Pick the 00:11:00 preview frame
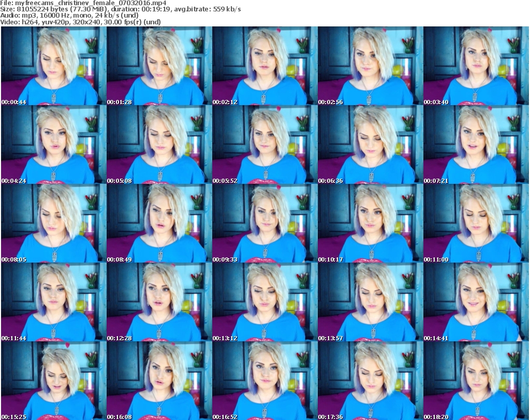This screenshot has width=530, height=420. [476, 224]
